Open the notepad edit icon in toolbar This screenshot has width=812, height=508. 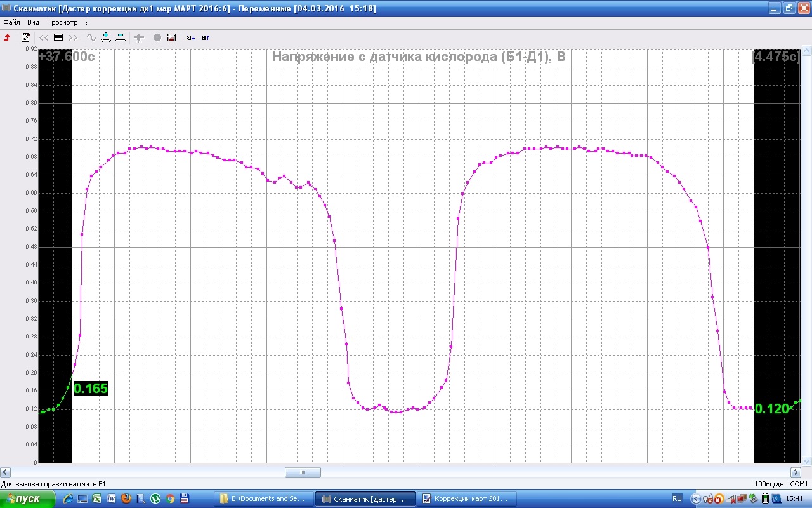(26, 37)
